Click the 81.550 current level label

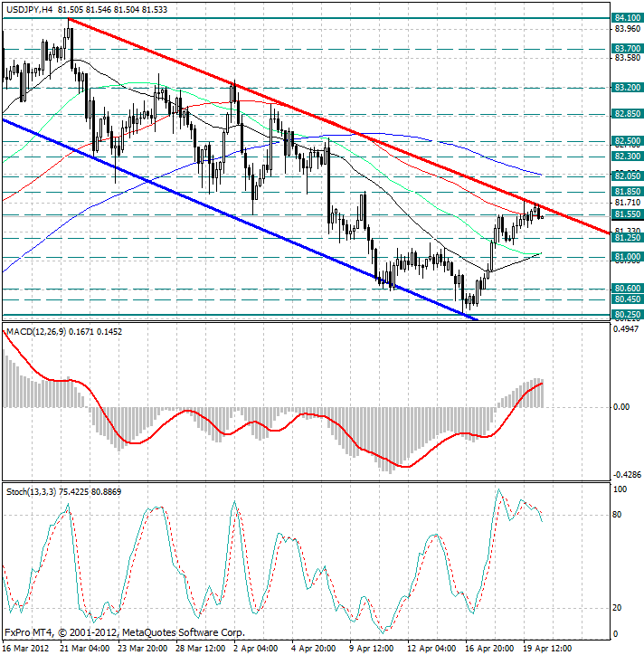(x=628, y=214)
